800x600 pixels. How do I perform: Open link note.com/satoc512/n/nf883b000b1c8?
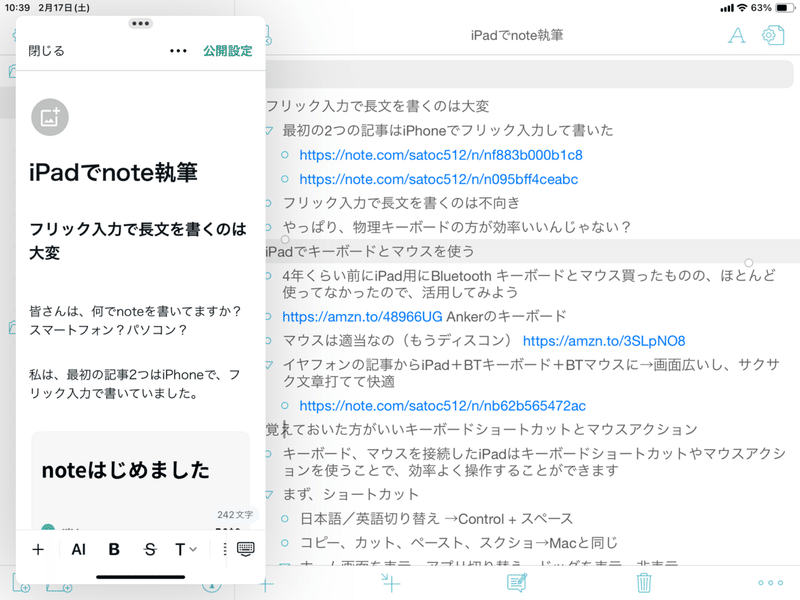[441, 155]
